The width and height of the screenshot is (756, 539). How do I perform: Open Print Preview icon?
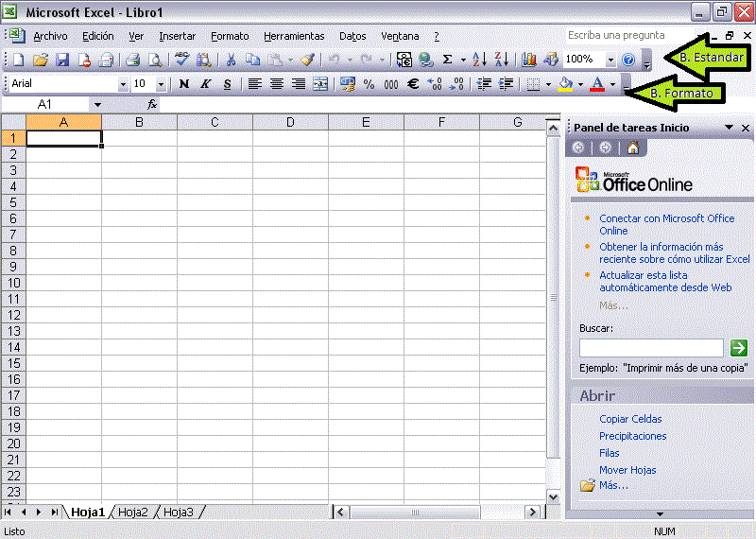(155, 60)
